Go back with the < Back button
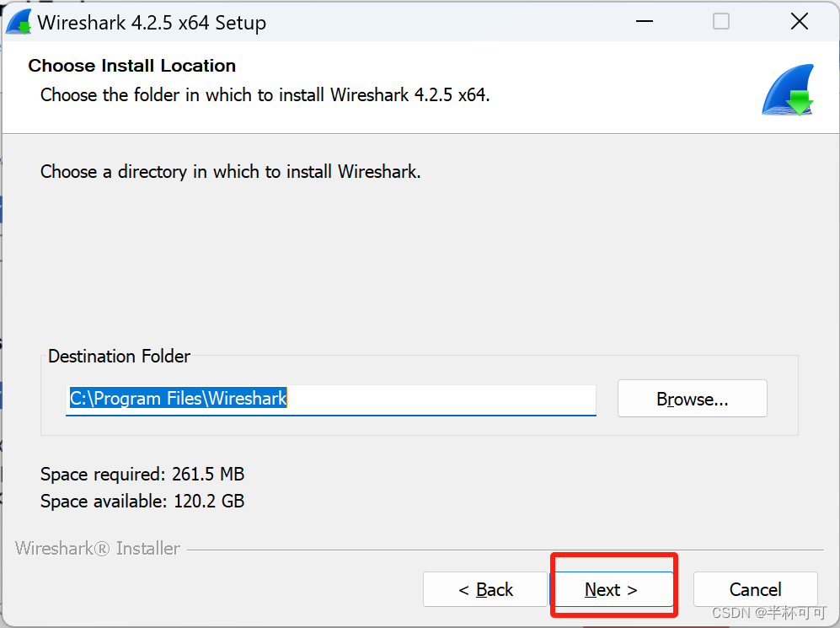The image size is (840, 628). 485,589
